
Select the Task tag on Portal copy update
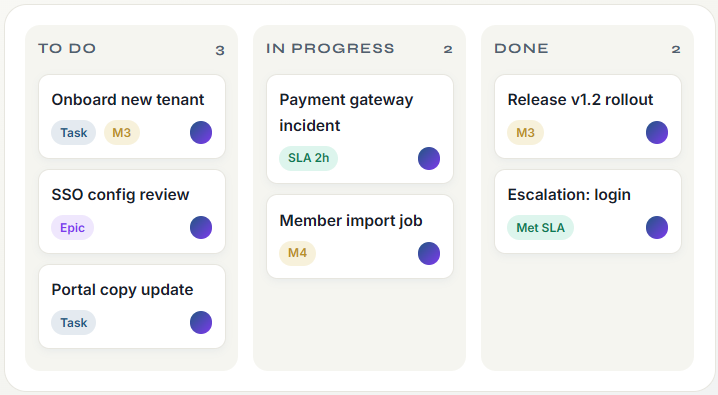74,323
